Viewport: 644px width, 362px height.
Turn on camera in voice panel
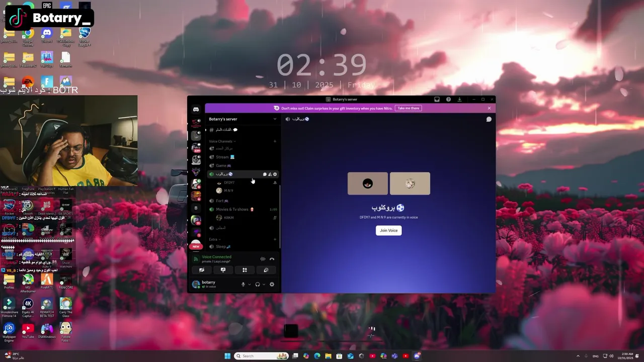(202, 270)
